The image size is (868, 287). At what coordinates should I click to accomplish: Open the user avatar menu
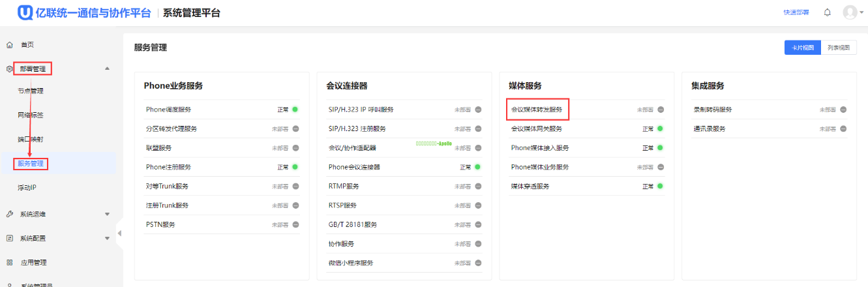click(850, 12)
